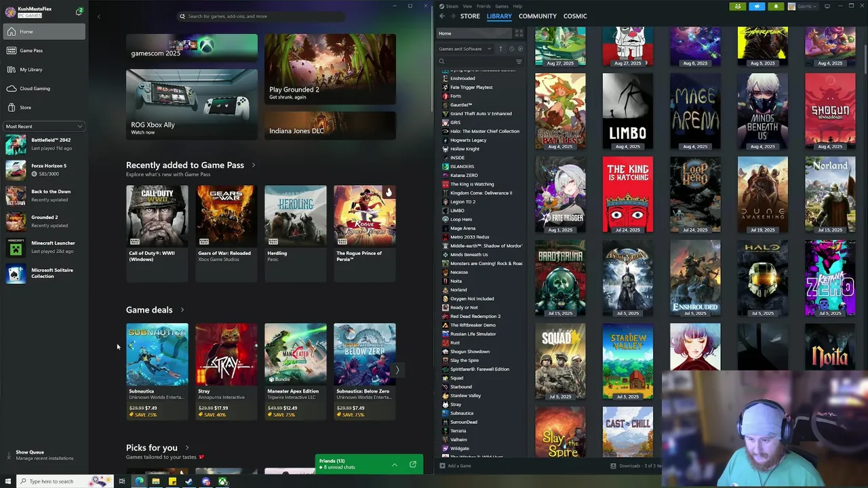Collapse the Friends chat panel chevron

coord(395,464)
